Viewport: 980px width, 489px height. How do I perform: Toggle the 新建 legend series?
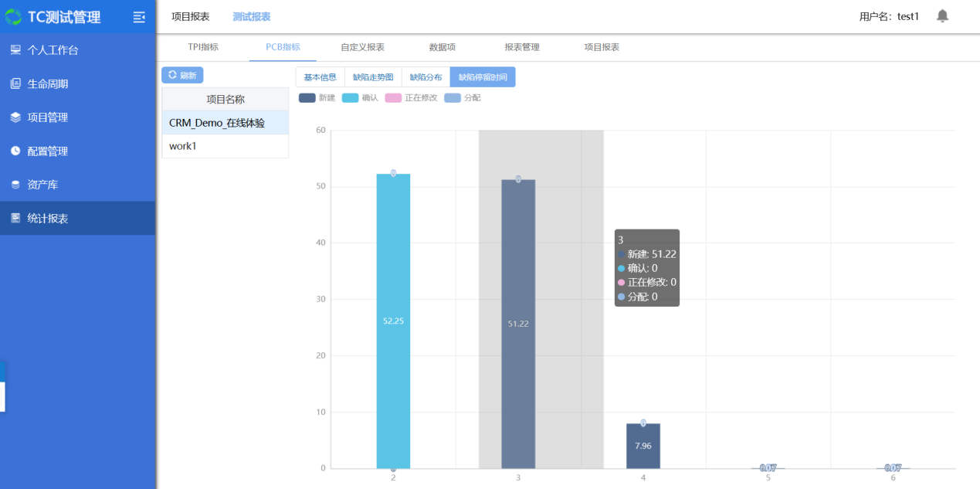point(307,98)
